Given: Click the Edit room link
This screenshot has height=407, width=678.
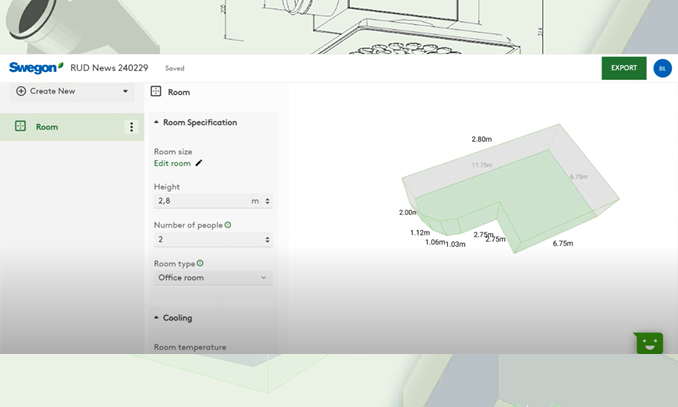Looking at the screenshot, I should pyautogui.click(x=172, y=163).
